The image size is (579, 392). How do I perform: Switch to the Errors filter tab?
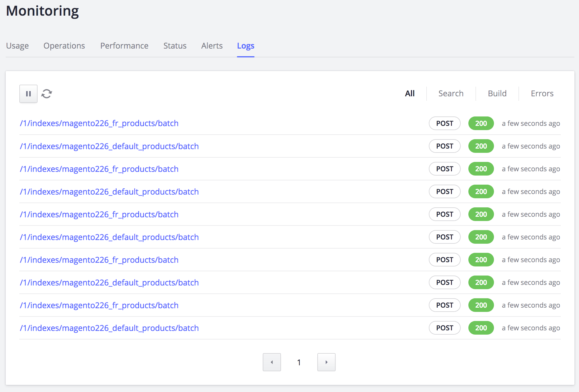(542, 93)
